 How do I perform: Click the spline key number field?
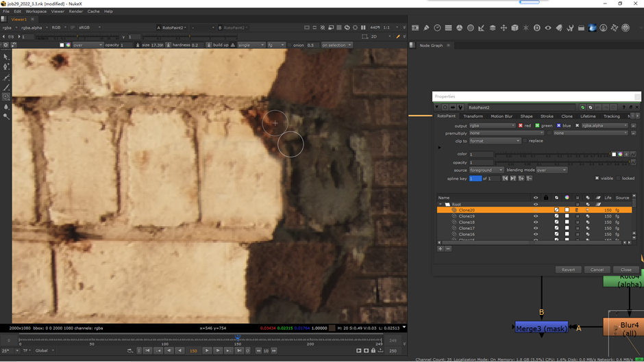click(475, 179)
